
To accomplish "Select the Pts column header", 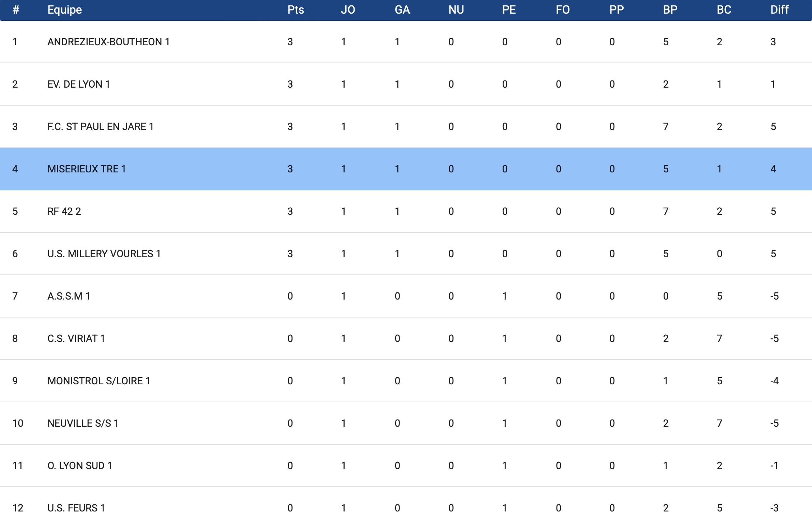I will pos(296,10).
